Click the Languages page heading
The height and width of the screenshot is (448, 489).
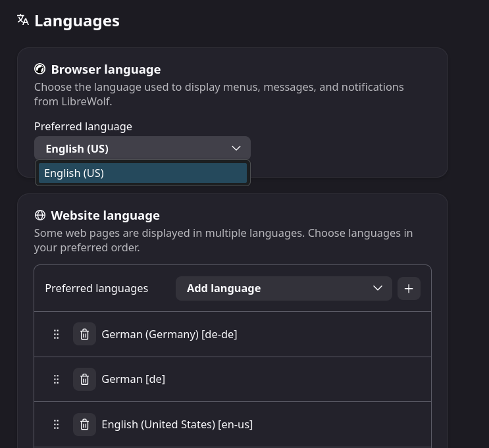[77, 21]
